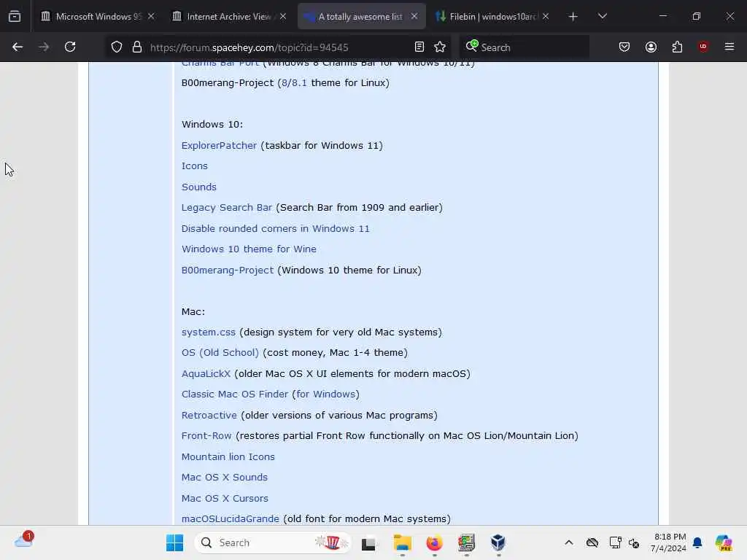The image size is (747, 560).
Task: Open Task View on taskbar
Action: click(x=368, y=543)
